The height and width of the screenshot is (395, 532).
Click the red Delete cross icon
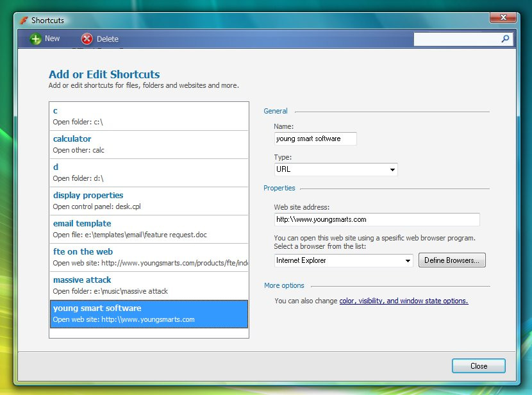click(87, 38)
